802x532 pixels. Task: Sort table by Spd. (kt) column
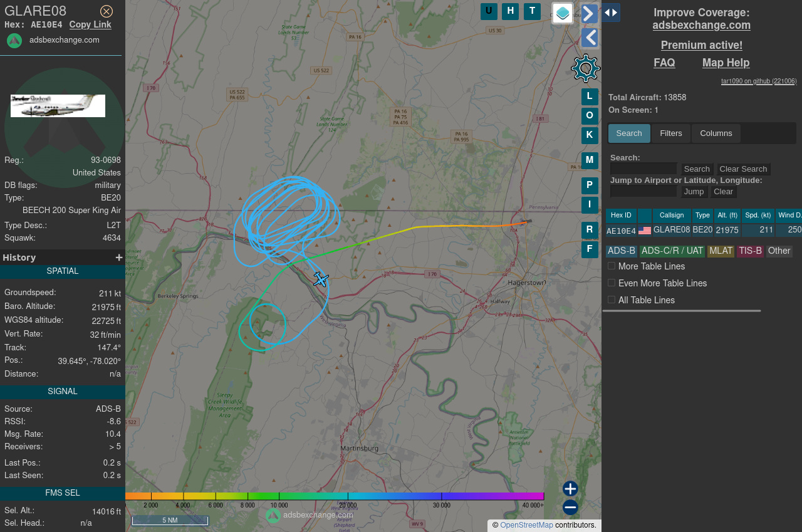(x=758, y=216)
